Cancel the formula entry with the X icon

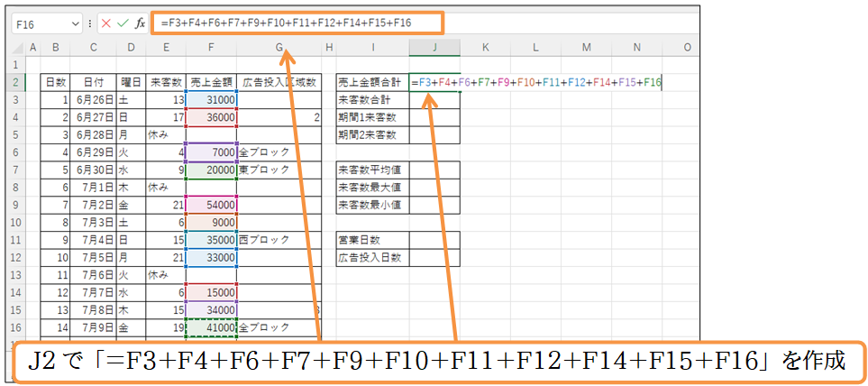(x=106, y=23)
